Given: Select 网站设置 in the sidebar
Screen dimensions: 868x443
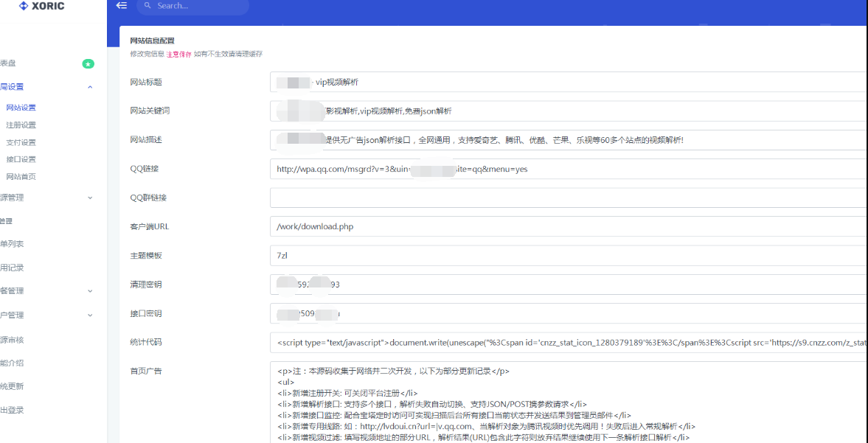Looking at the screenshot, I should [x=21, y=108].
